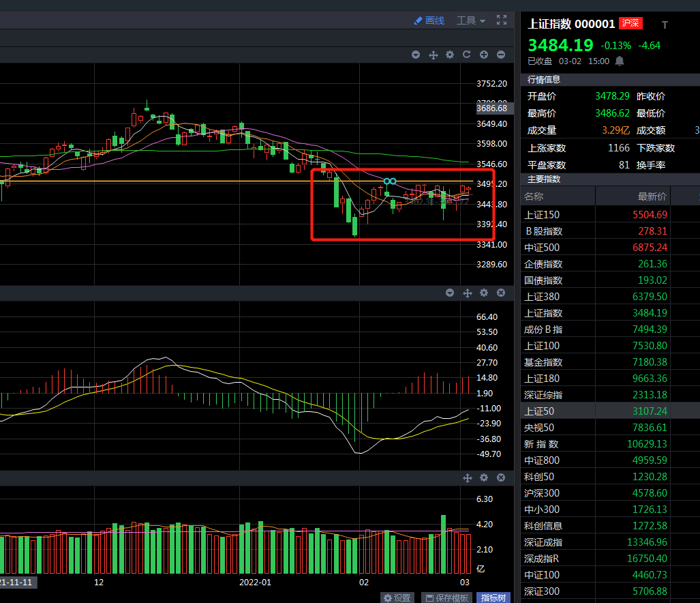Select 中证500 index row
The height and width of the screenshot is (603, 700).
click(x=610, y=248)
